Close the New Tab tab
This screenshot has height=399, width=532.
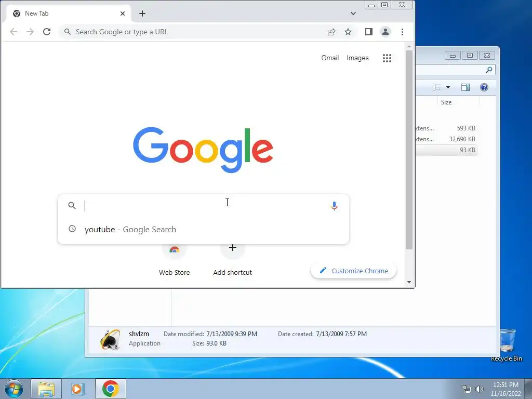[x=123, y=14]
